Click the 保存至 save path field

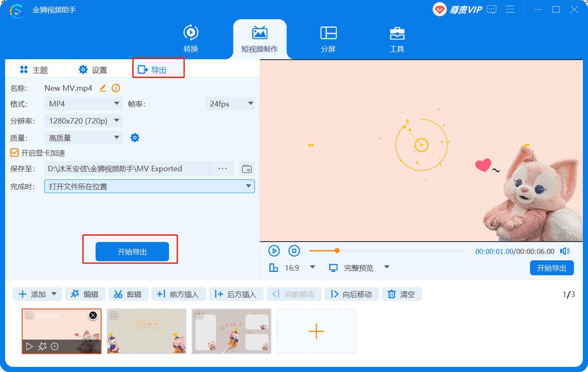(x=127, y=169)
